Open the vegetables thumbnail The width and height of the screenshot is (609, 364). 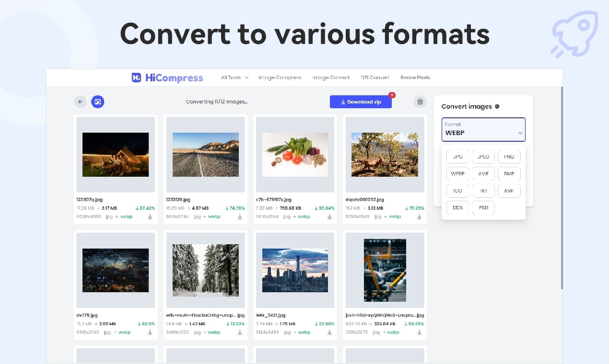coord(295,155)
